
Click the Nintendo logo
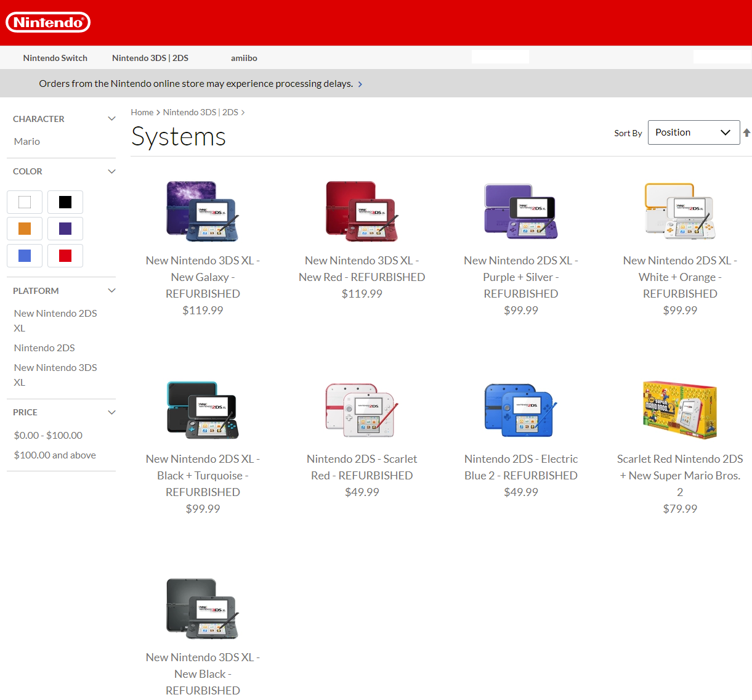coord(48,22)
